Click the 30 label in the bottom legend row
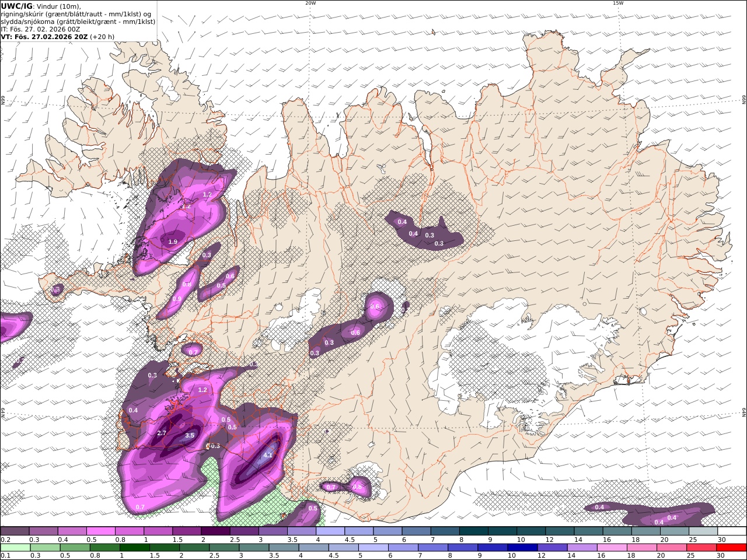This screenshot has height=560, width=747. 720,556
